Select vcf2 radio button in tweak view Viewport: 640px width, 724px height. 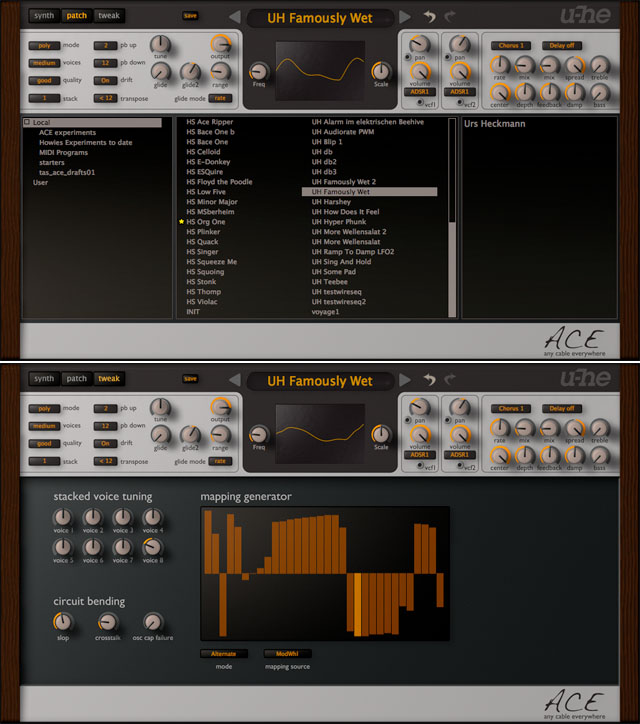tap(460, 465)
